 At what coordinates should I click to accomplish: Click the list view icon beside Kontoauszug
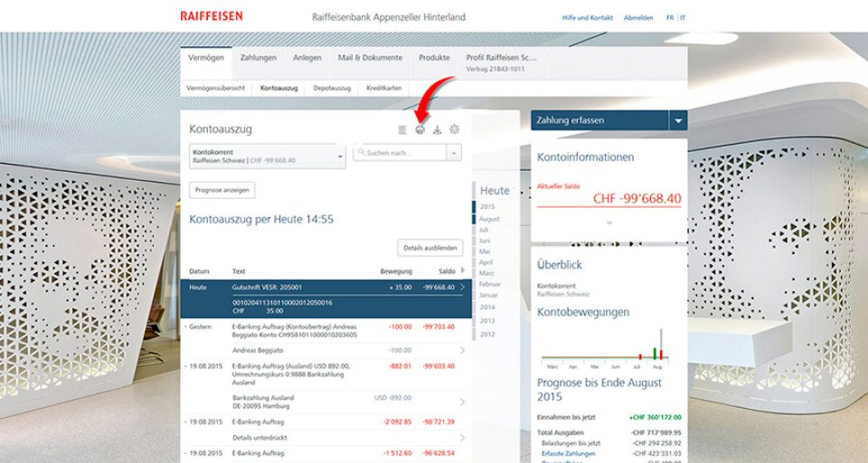point(402,130)
